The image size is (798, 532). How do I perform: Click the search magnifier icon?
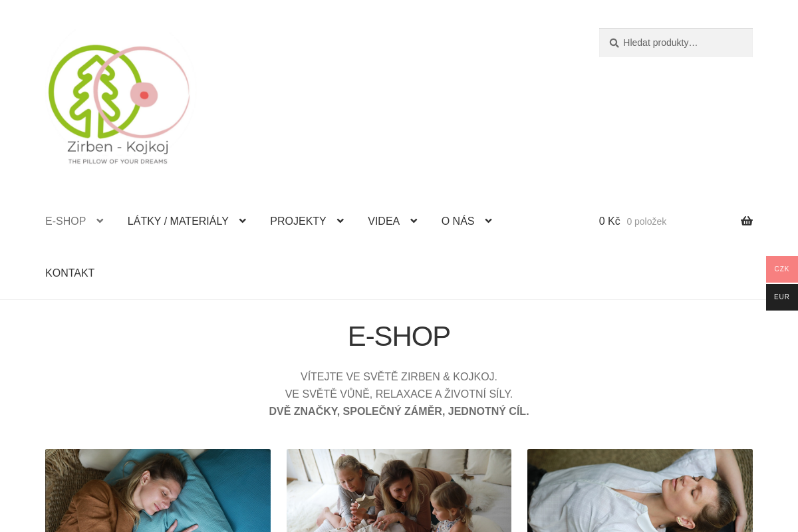pos(614,43)
